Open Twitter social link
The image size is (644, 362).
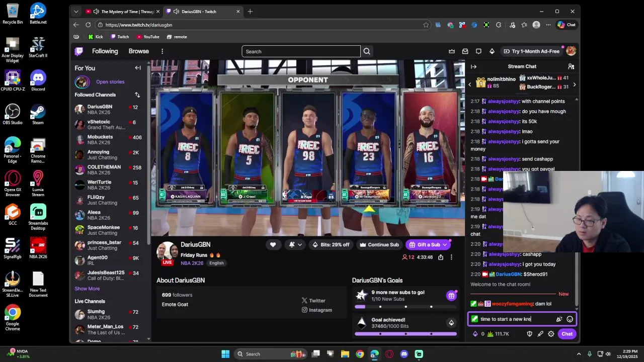pos(313,301)
